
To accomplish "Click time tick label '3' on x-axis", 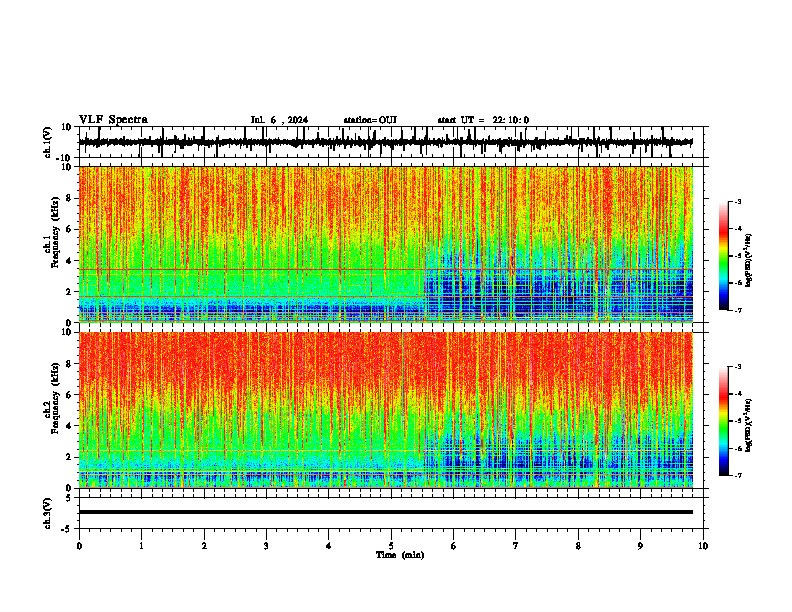I will click(266, 546).
